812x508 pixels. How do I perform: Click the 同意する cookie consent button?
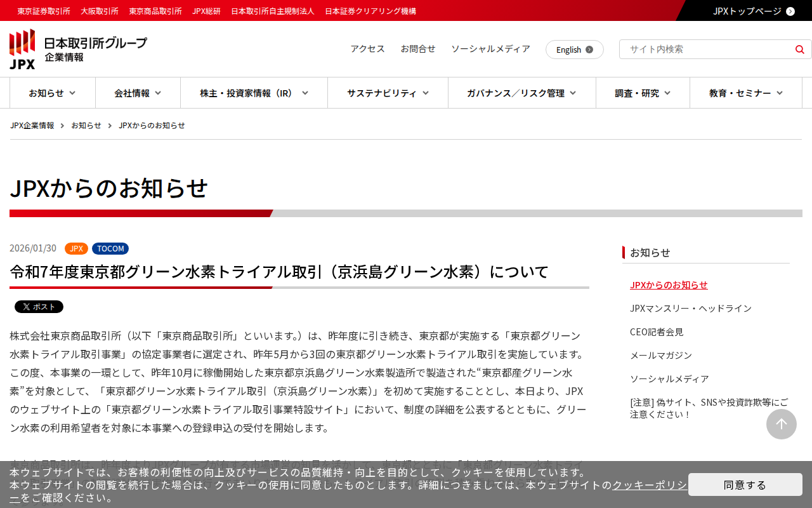point(745,485)
